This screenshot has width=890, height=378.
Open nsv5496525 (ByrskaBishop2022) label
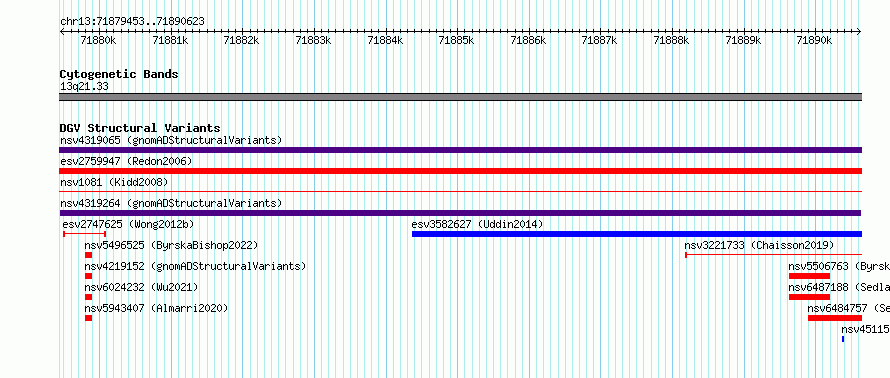171,245
